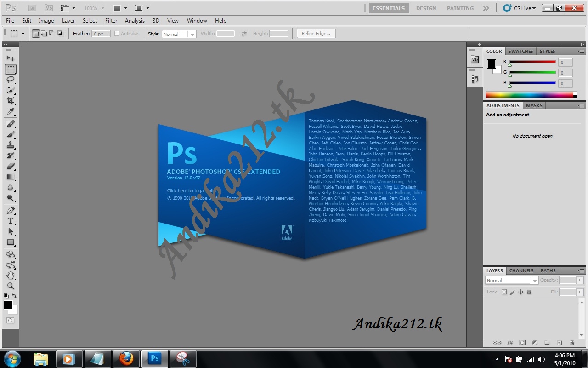Toggle lock transparent pixels

click(504, 292)
